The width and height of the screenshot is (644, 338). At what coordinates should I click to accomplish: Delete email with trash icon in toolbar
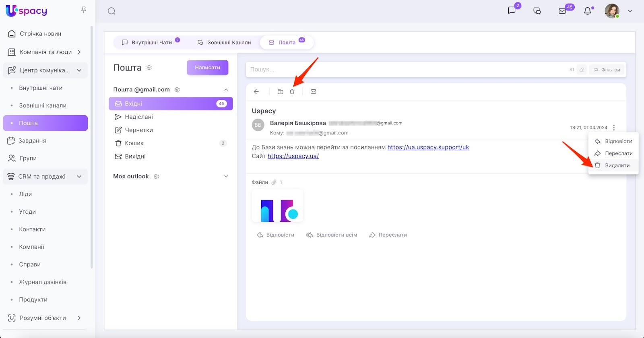tap(292, 92)
